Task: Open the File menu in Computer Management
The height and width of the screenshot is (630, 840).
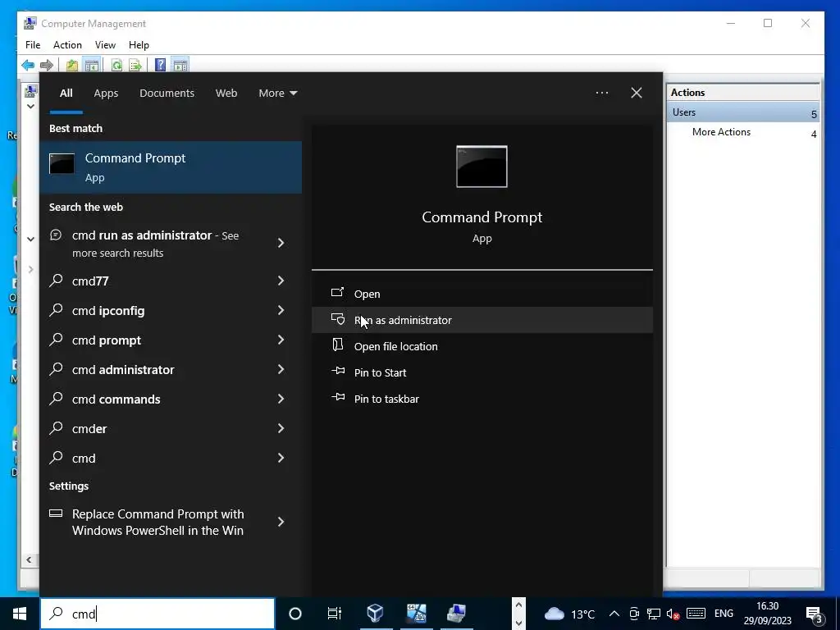Action: tap(33, 45)
